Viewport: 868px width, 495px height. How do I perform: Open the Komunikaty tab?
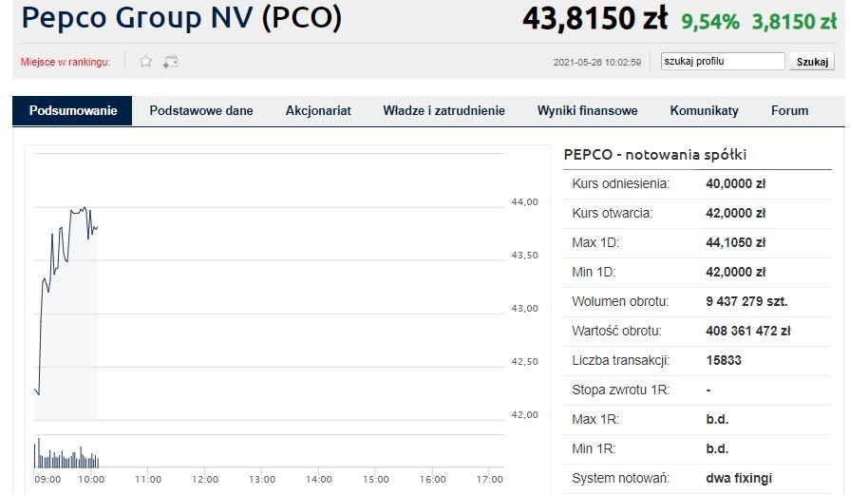coord(704,111)
